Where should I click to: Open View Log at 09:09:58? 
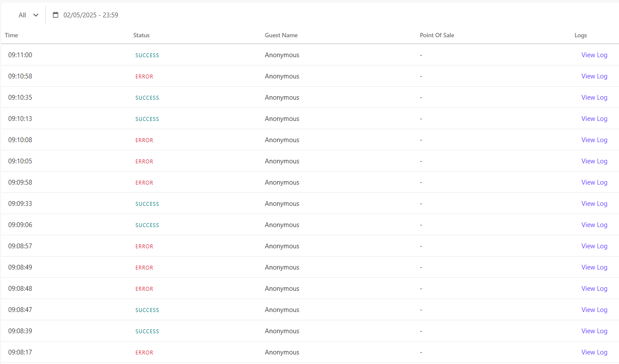(x=594, y=182)
